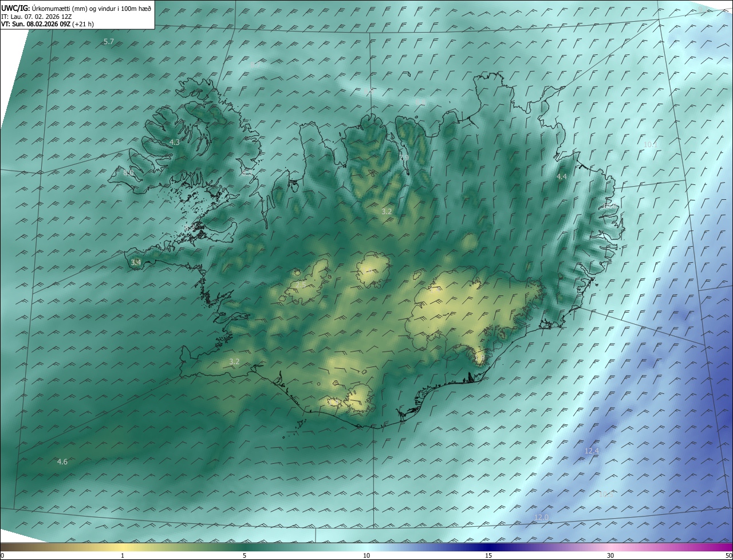Click the colorbar tick label 15
This screenshot has width=733, height=560.
[x=488, y=555]
